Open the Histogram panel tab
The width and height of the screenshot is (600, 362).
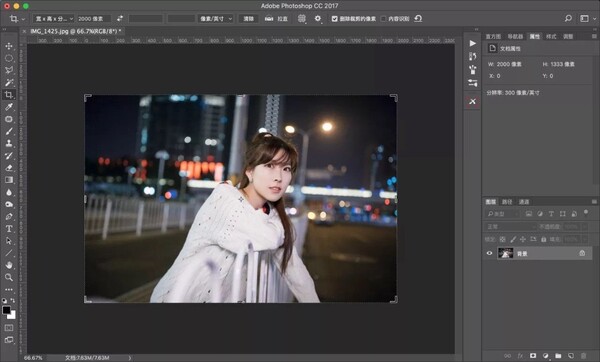click(x=493, y=36)
